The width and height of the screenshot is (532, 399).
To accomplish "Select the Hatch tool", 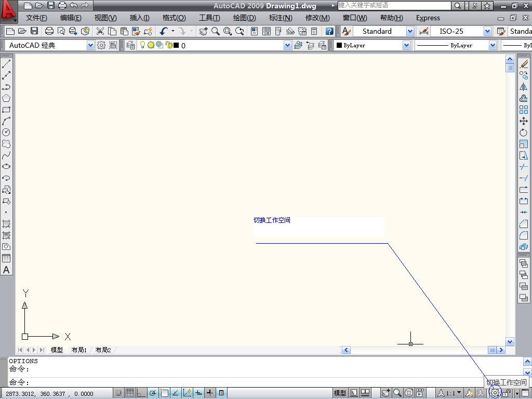I will click(x=6, y=224).
